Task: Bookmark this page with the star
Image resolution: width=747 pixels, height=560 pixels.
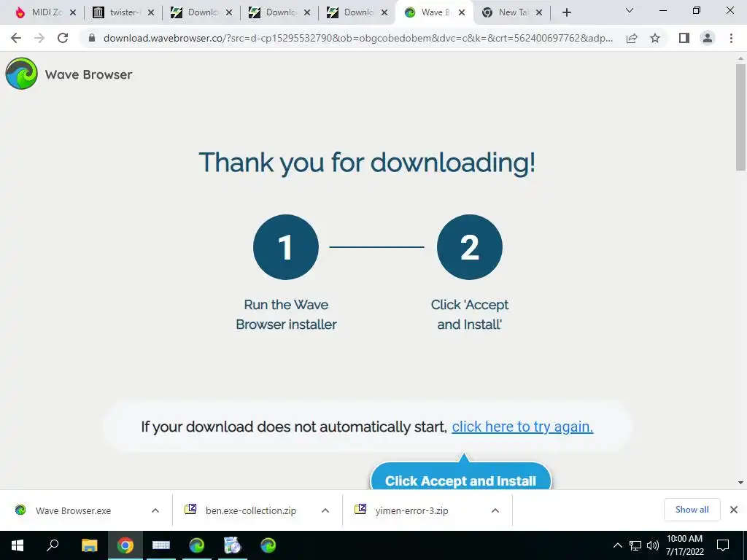Action: pyautogui.click(x=655, y=38)
